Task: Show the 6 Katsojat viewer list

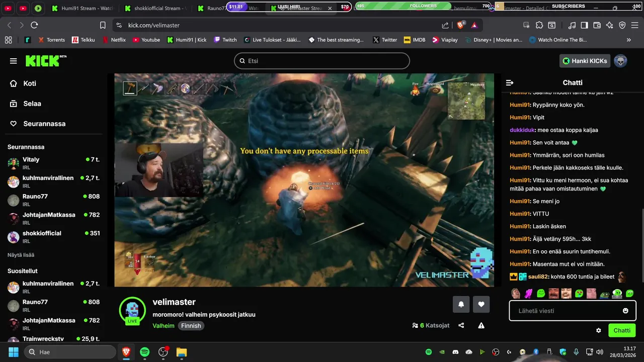Action: coord(431,325)
